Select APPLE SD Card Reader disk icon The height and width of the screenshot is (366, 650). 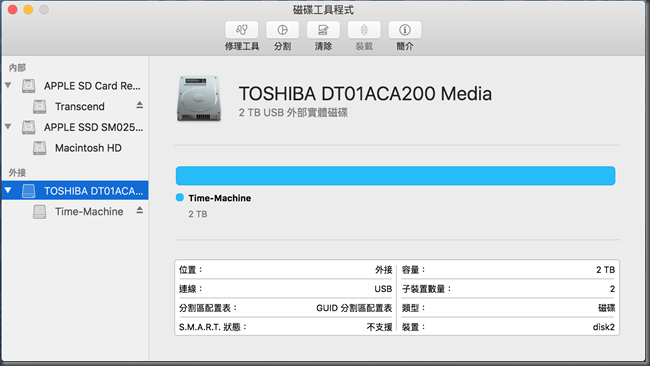point(29,86)
